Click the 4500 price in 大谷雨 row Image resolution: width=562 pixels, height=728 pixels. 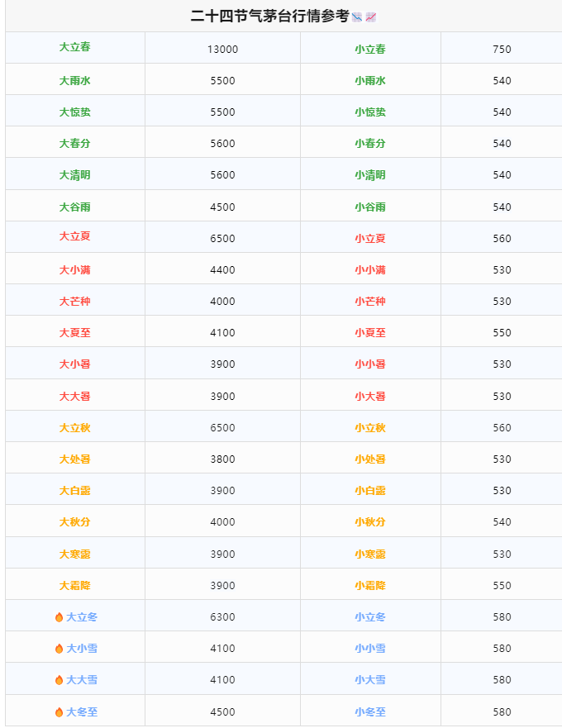click(222, 207)
